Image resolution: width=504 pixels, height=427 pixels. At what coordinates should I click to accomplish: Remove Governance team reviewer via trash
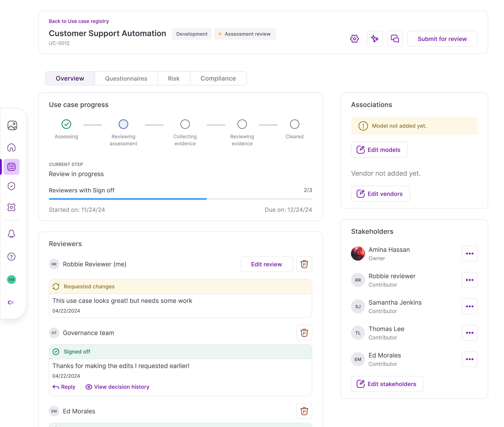pos(304,333)
